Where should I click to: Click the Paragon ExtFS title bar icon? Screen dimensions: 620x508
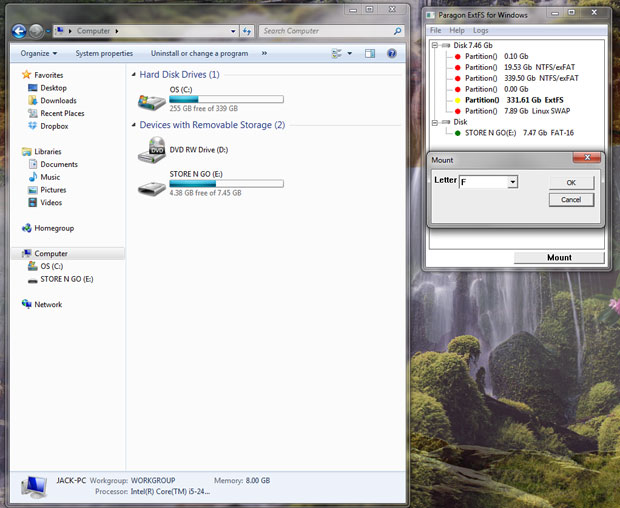point(430,15)
